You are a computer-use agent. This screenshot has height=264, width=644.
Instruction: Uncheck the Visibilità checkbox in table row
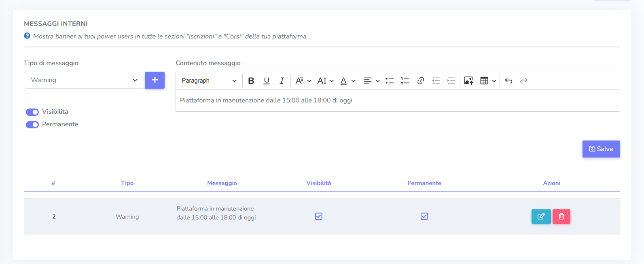(x=319, y=217)
